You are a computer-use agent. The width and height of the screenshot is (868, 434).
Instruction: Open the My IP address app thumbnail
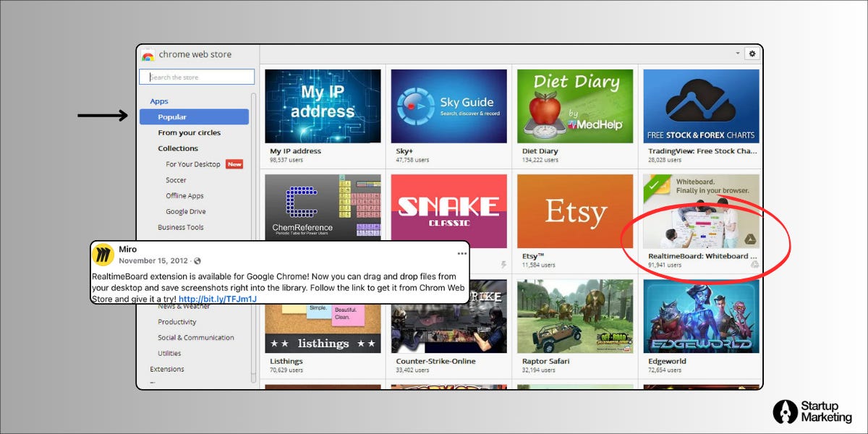click(x=323, y=106)
